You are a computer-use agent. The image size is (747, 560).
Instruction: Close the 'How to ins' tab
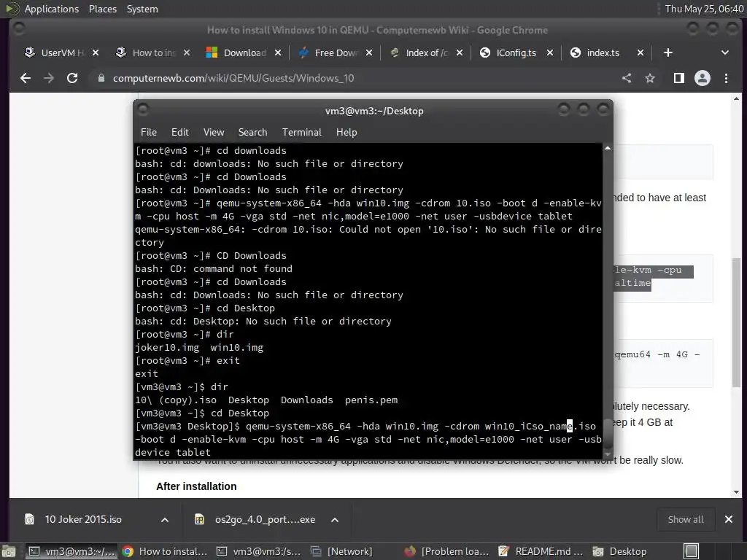click(186, 52)
